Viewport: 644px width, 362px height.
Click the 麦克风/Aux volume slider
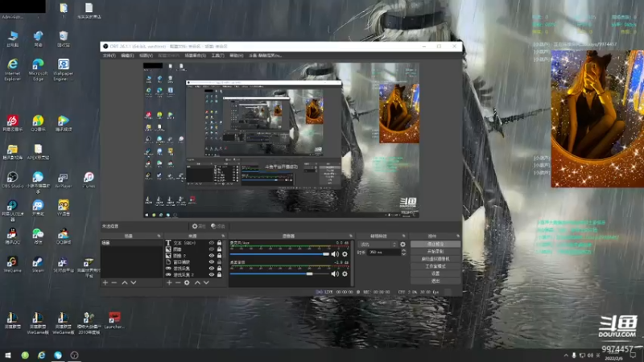tap(279, 254)
